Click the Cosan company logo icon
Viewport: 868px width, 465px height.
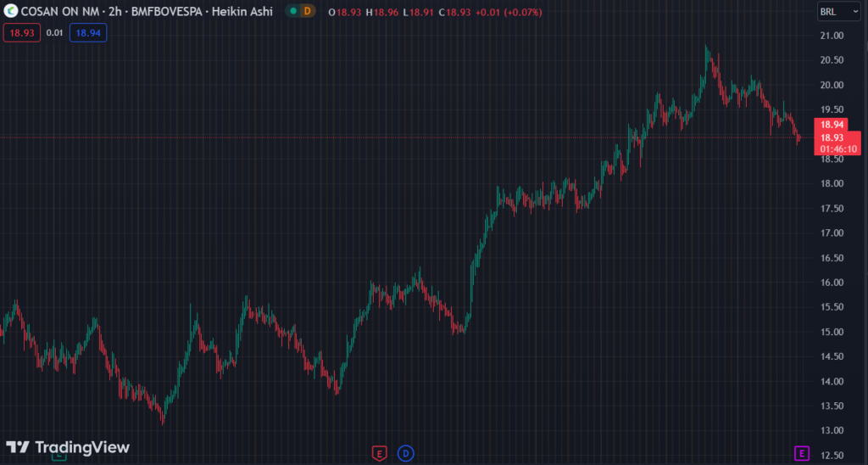pyautogui.click(x=10, y=11)
